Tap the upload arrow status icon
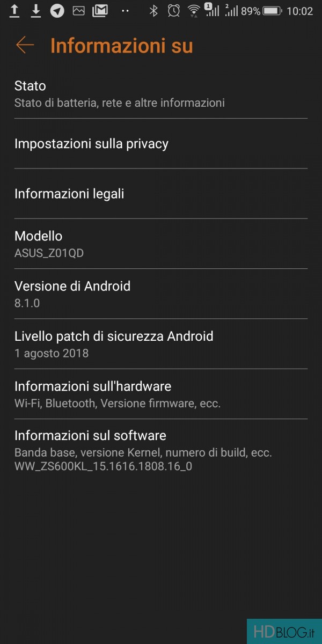The width and height of the screenshot is (322, 644). pos(14,10)
